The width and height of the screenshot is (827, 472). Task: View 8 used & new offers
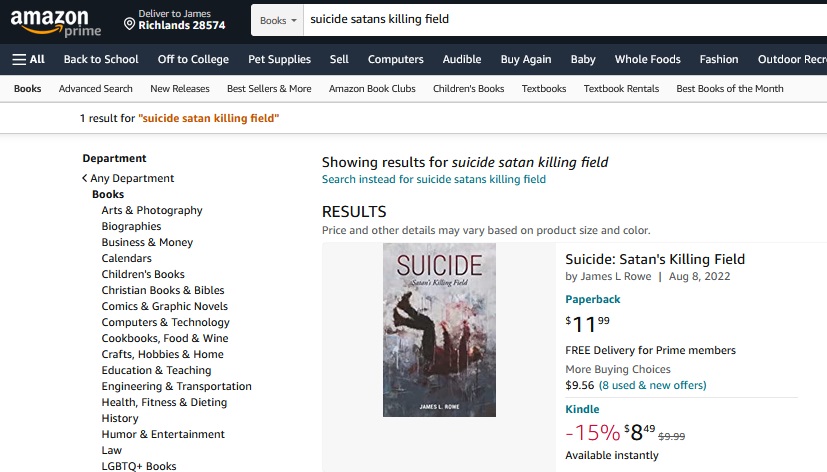652,385
